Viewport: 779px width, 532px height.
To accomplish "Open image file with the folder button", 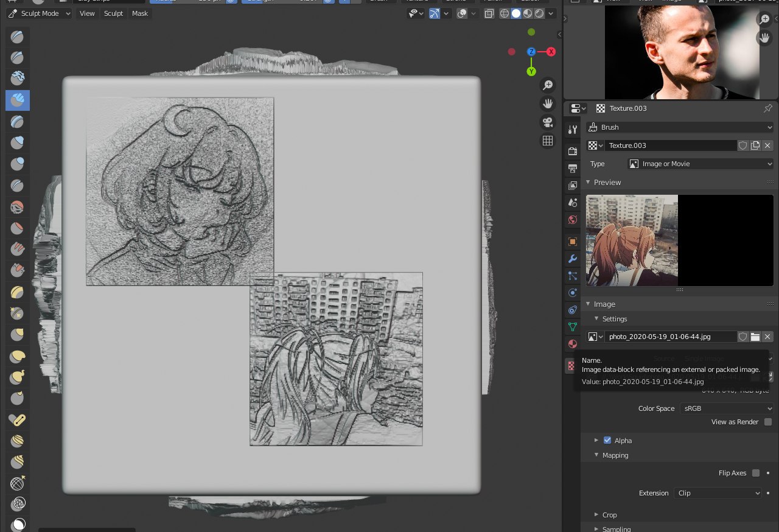I will tap(755, 337).
